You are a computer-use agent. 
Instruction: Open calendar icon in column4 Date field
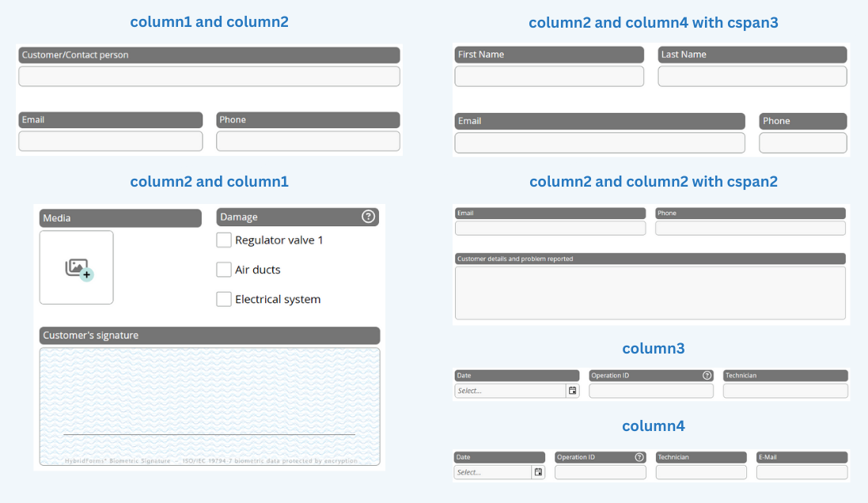(x=538, y=472)
